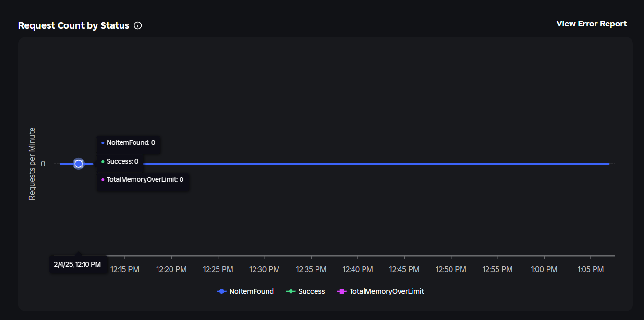Hide the Success series via its legend label
The width and height of the screenshot is (644, 320).
click(x=311, y=291)
